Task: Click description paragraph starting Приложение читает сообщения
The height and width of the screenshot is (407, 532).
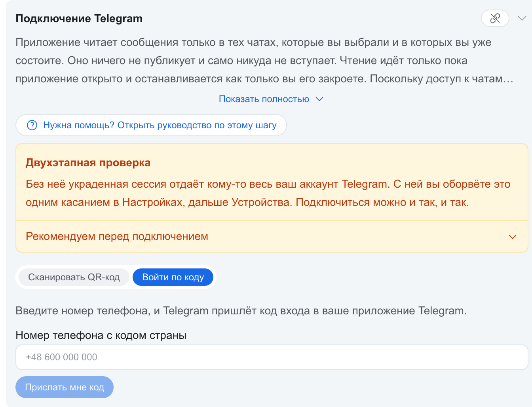Action: [x=264, y=61]
